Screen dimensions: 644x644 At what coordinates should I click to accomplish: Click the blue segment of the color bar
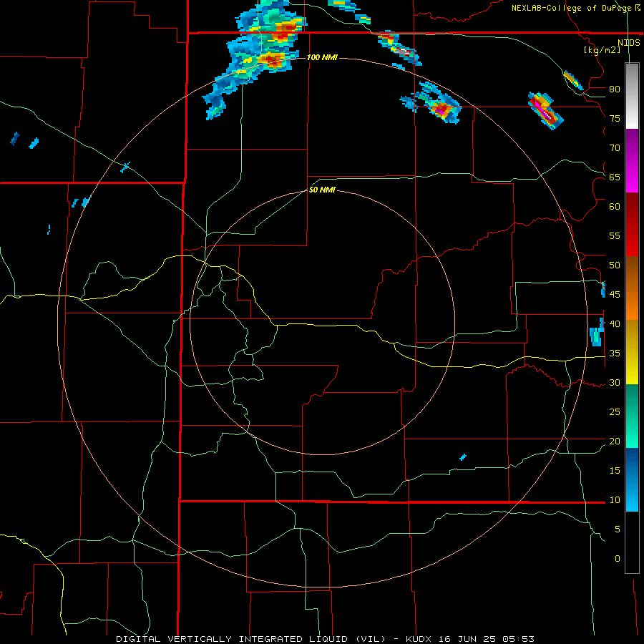pyautogui.click(x=632, y=479)
